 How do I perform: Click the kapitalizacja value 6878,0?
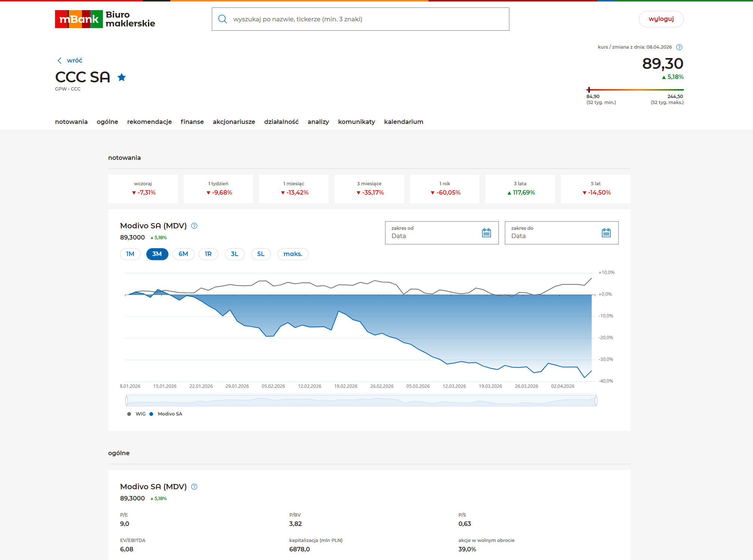click(300, 550)
